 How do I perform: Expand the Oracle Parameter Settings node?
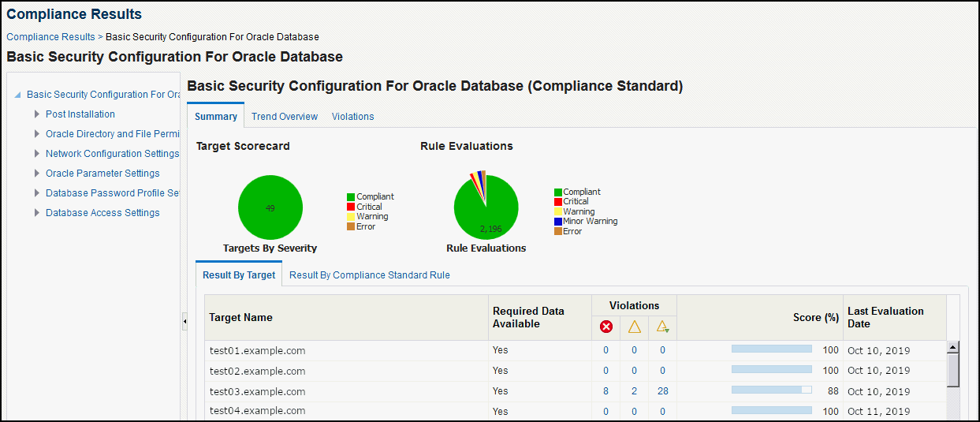click(37, 174)
